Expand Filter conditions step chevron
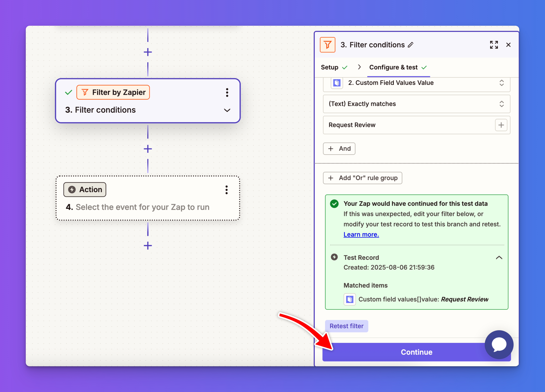Viewport: 545px width, 392px height. pyautogui.click(x=227, y=110)
